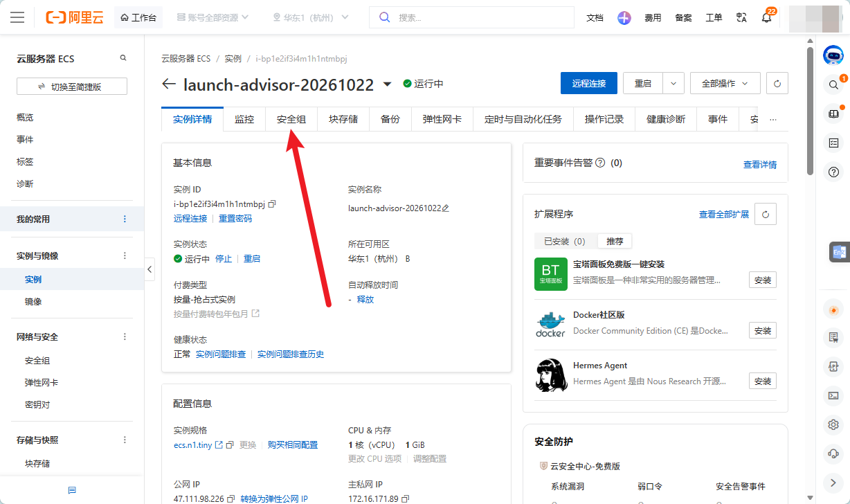850x504 pixels.
Task: Click the search icon in ECS sidebar
Action: [x=124, y=58]
